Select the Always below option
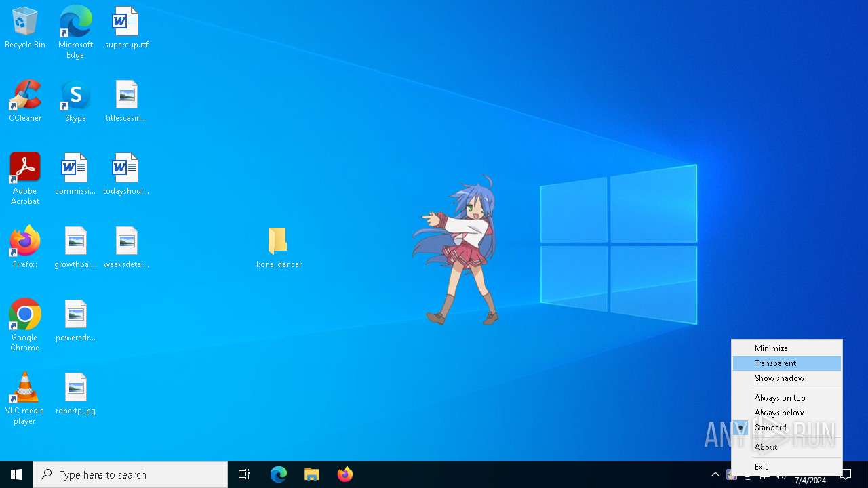The height and width of the screenshot is (488, 868). (x=787, y=413)
